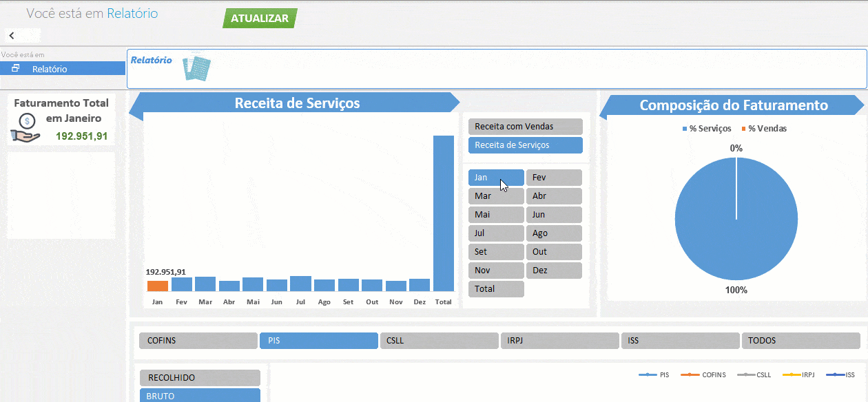Select the Dez month button
Viewport: 868px width, 402px height.
click(x=554, y=271)
